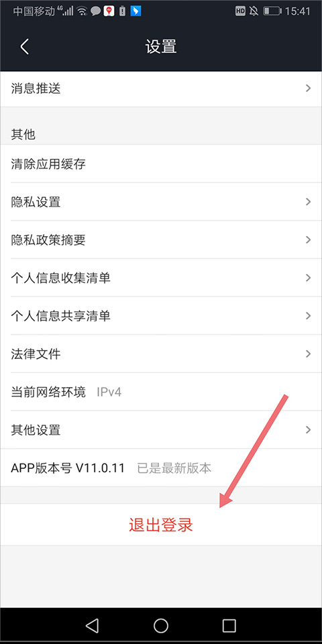This screenshot has width=322, height=644.
Task: Open 隐私政策摘要 via its right chevron
Action: coord(309,240)
